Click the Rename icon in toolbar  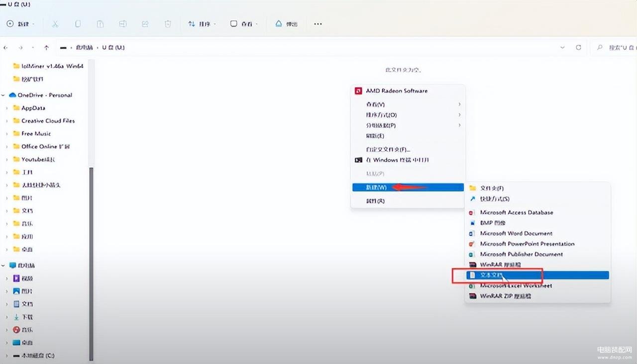123,24
